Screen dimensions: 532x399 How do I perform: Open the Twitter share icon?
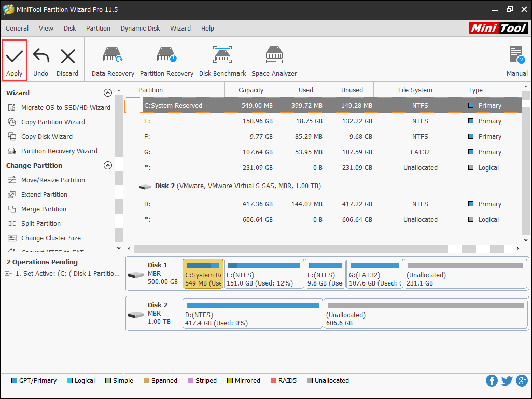[x=507, y=381]
